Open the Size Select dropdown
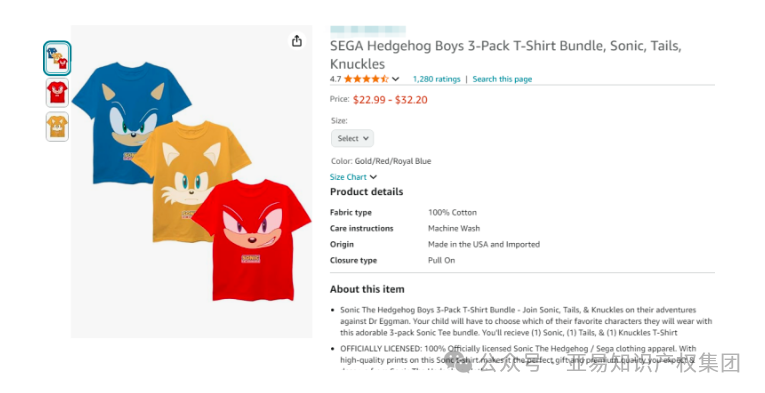The image size is (765, 393). (352, 138)
